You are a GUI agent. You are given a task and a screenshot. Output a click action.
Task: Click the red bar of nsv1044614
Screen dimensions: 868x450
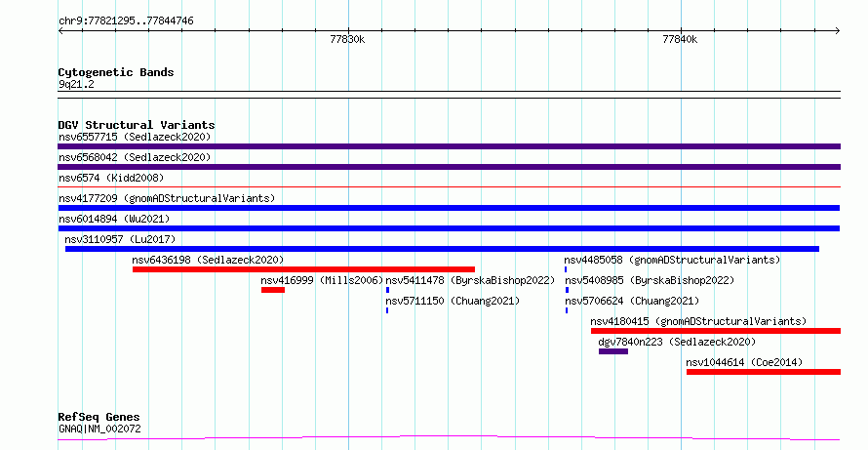click(x=764, y=372)
